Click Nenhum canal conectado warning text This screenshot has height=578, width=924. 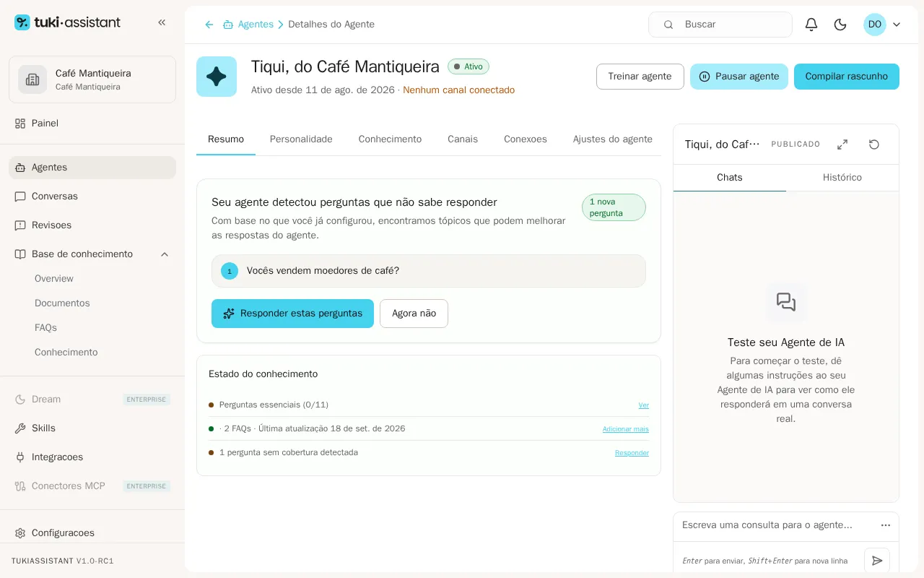[x=459, y=90]
